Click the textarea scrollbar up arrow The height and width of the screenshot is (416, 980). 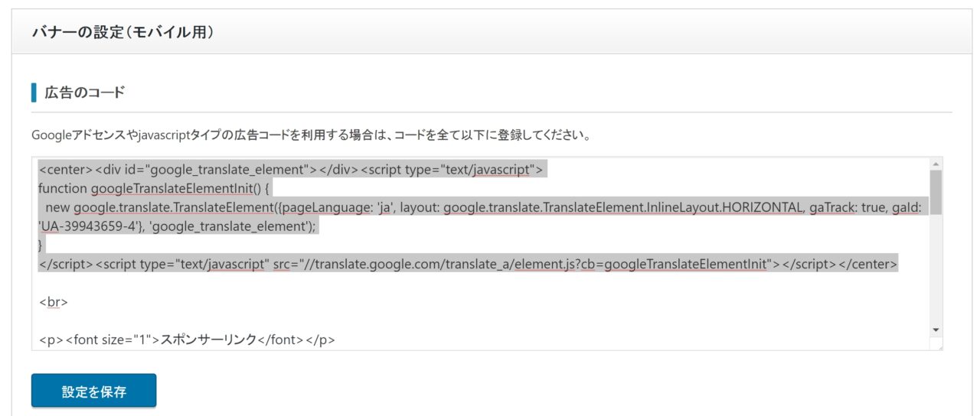(x=936, y=164)
